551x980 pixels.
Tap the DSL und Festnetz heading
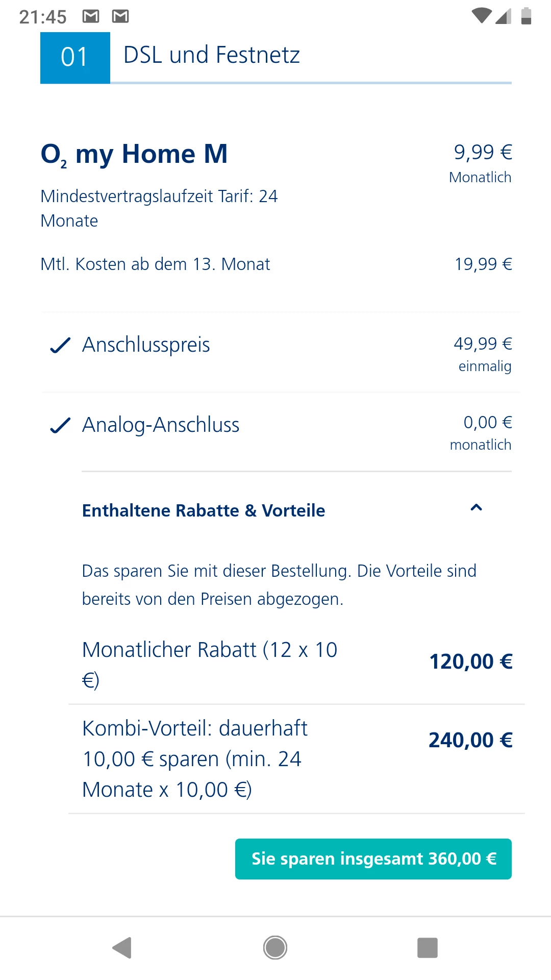click(x=211, y=55)
